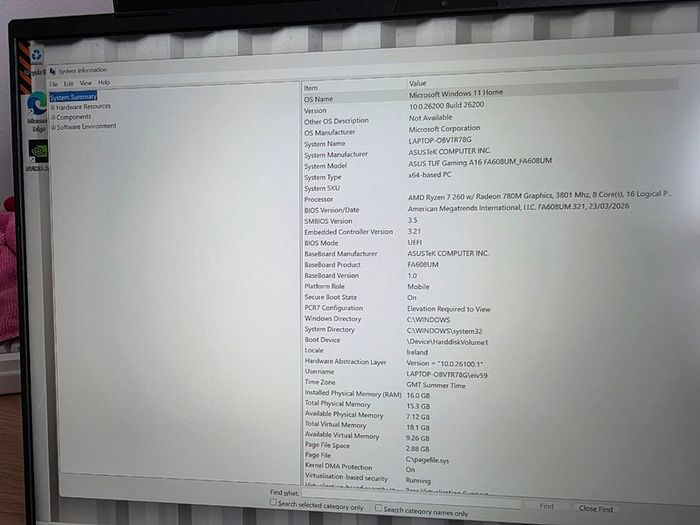The image size is (700, 525).
Task: Enable Search category names only checkbox
Action: (x=379, y=508)
